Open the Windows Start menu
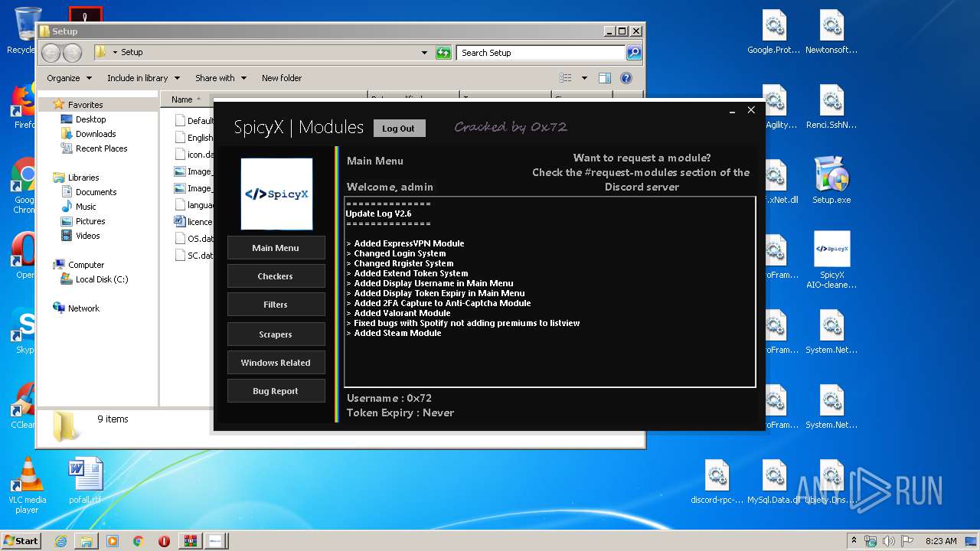Viewport: 980px width, 551px height. [21, 541]
